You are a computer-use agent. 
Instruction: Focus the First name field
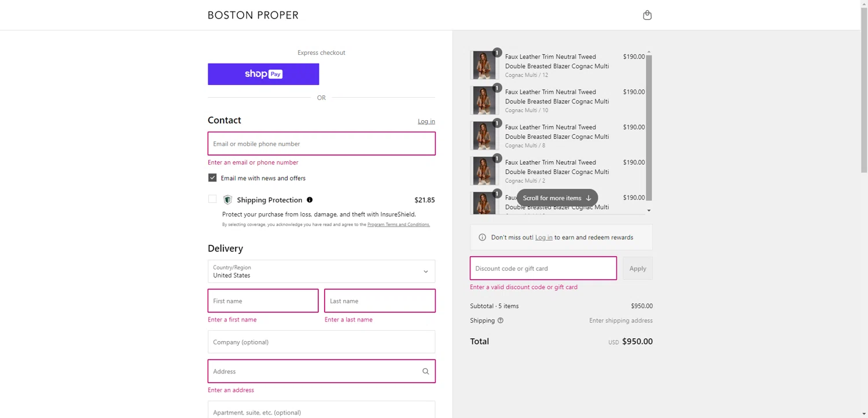click(263, 301)
